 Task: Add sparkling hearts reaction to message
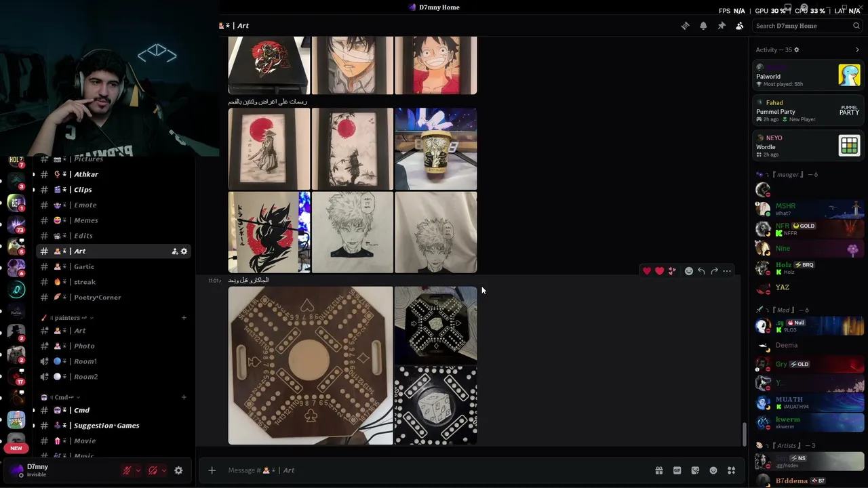pos(672,271)
